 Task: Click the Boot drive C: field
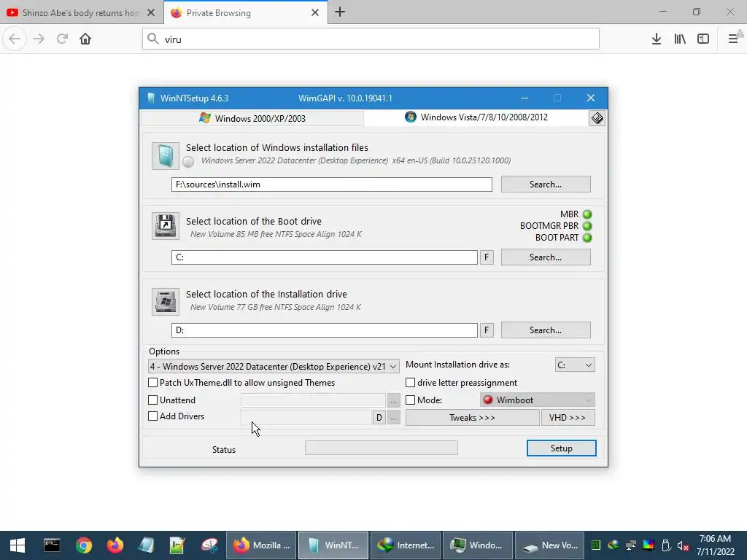coord(325,257)
